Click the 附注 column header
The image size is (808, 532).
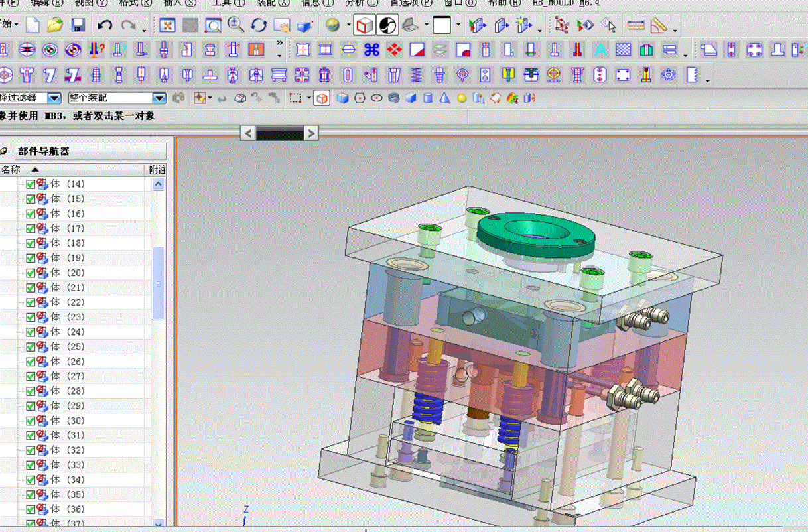pyautogui.click(x=157, y=170)
